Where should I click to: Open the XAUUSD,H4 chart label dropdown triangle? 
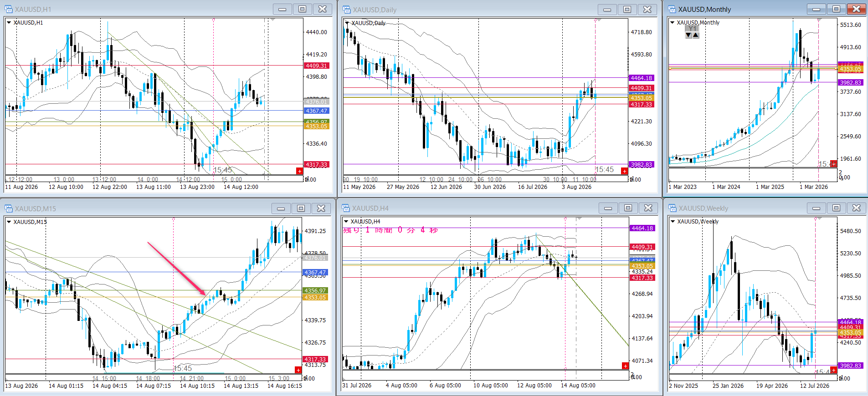tap(346, 221)
